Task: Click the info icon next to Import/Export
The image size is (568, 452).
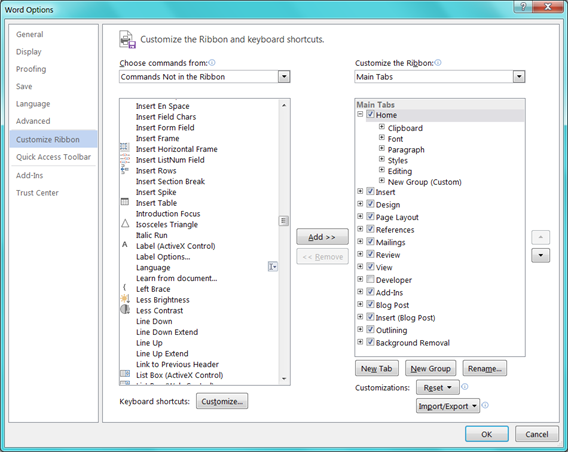Action: tap(485, 405)
